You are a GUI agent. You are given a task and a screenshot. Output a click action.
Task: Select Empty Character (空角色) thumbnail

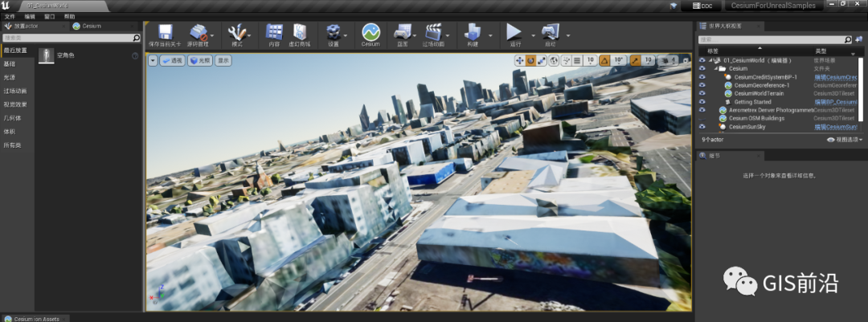47,56
